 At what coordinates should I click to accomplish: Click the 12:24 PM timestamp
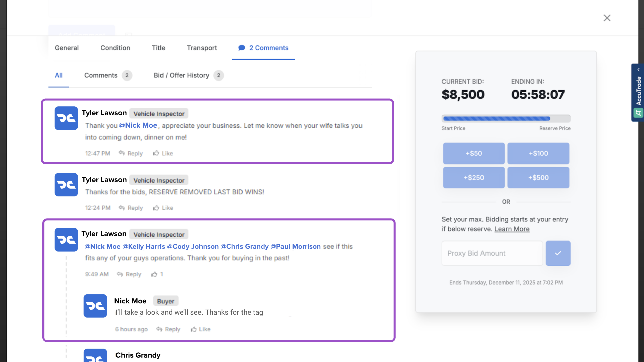[98, 208]
